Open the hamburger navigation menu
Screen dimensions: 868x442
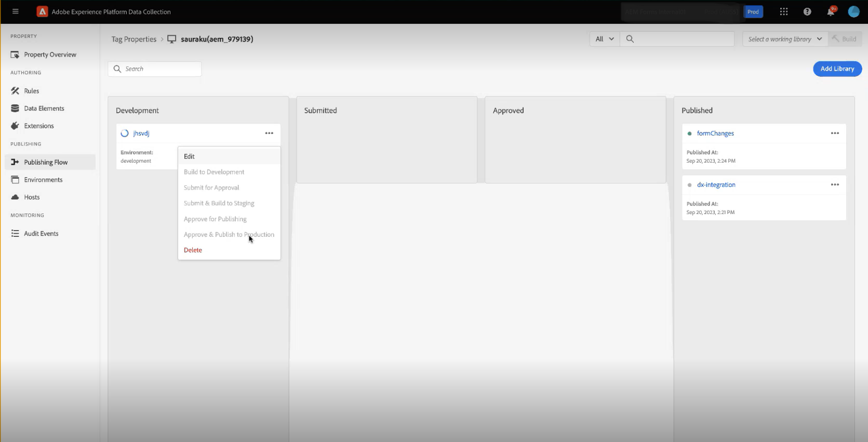point(15,11)
